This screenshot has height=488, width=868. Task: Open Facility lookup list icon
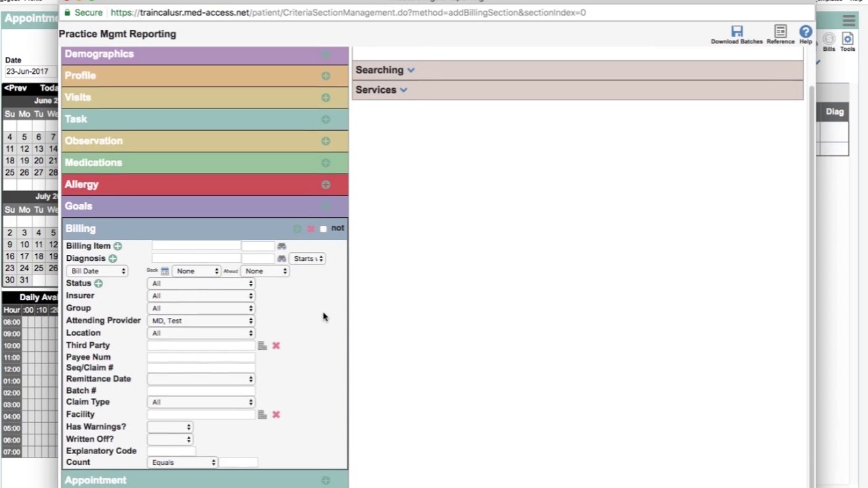coord(262,415)
